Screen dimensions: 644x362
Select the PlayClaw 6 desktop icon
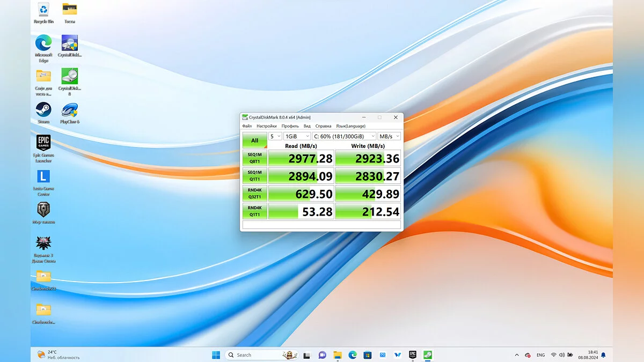point(70,110)
